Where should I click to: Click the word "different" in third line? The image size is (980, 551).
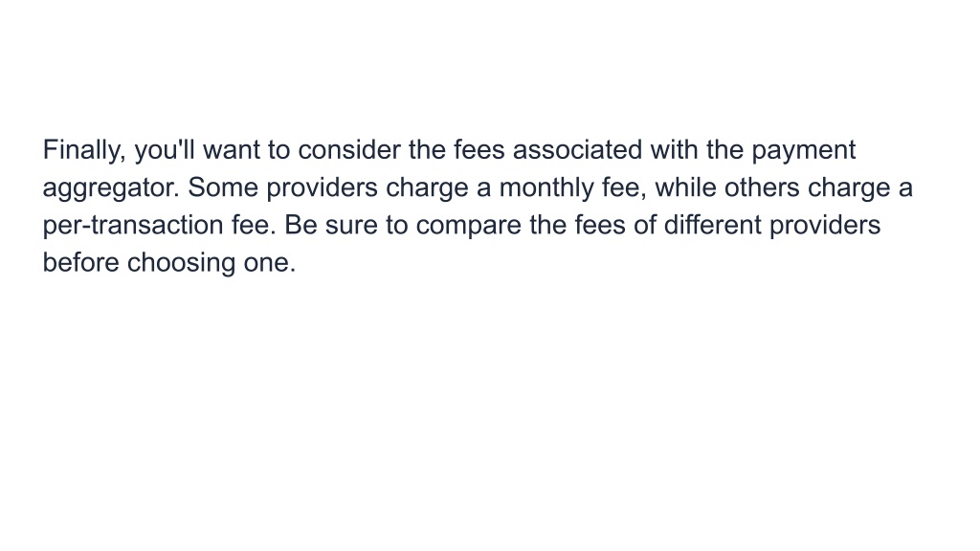pyautogui.click(x=712, y=225)
